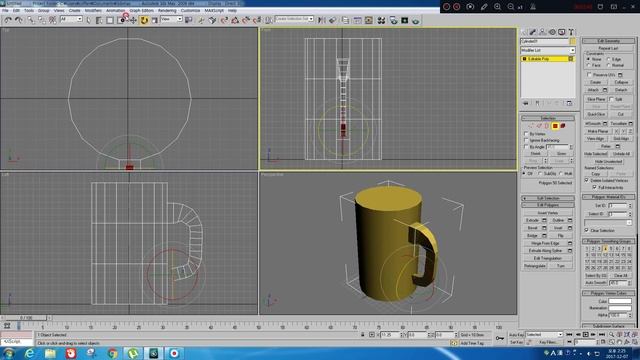The image size is (640, 360).
Task: Click Configure Modifier Sets icon
Action: (569, 103)
